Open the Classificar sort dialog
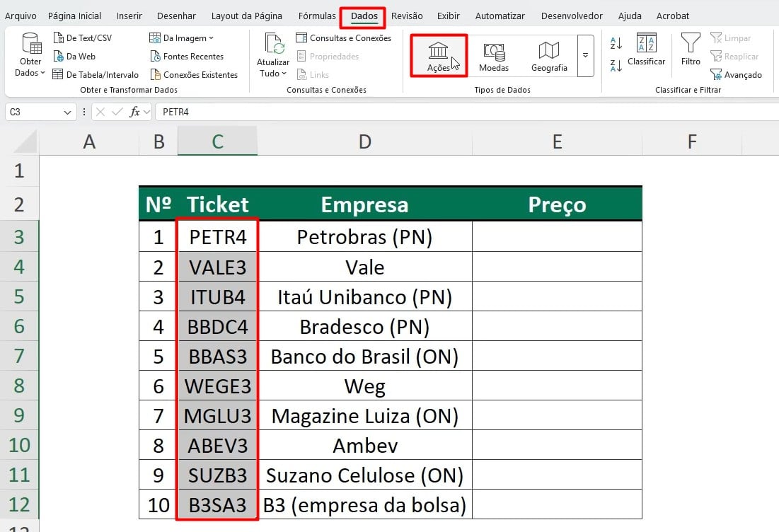Screen dimensions: 779x532 click(x=646, y=50)
